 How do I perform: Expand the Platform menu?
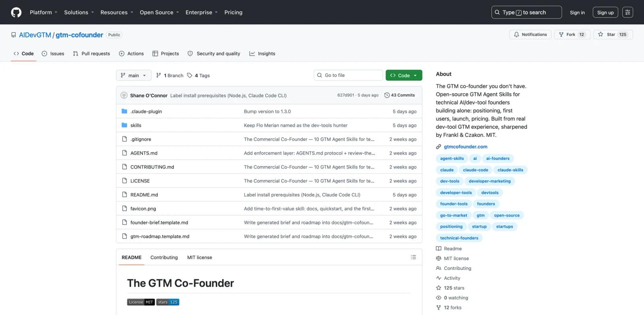[43, 12]
